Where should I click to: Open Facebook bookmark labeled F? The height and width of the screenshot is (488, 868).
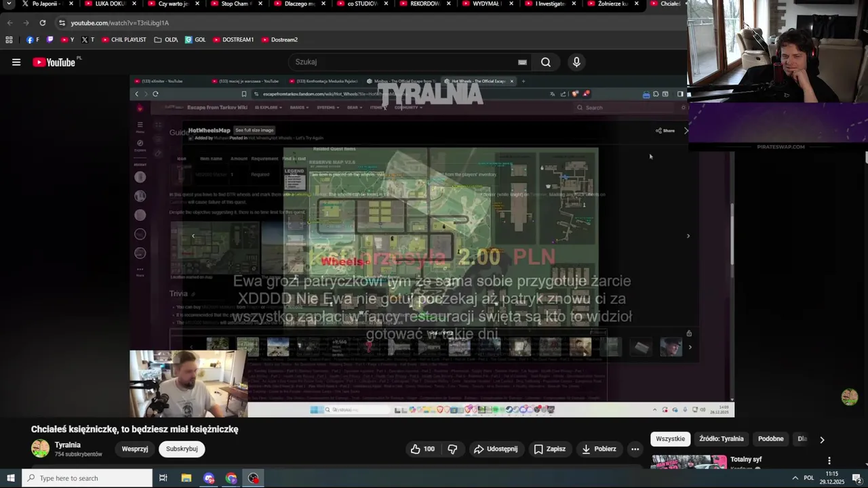point(33,40)
